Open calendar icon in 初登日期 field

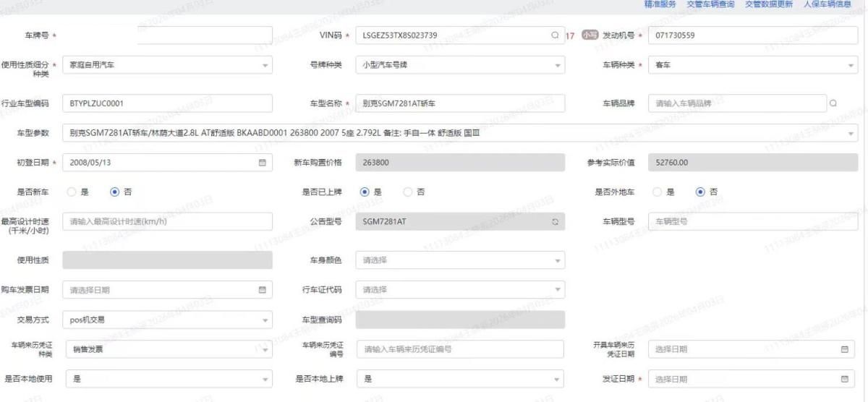263,163
